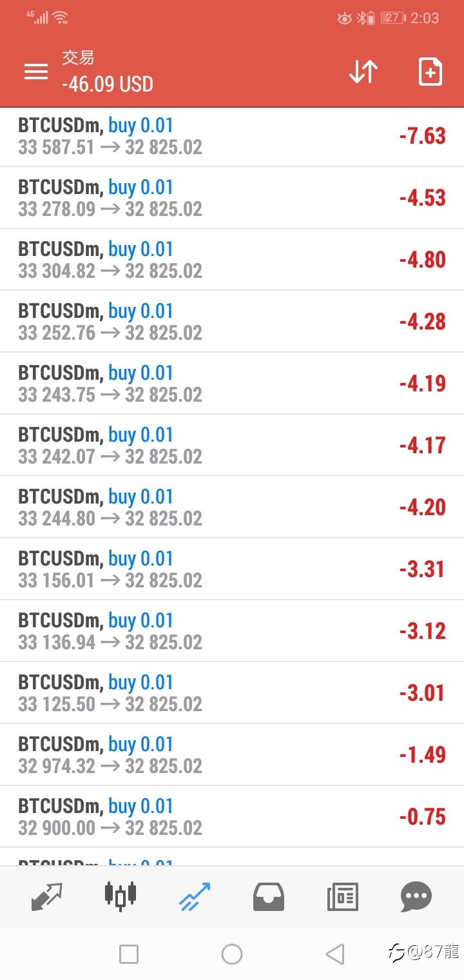Open the History inbox tray icon
Screen dimensions: 464x980
point(269,897)
